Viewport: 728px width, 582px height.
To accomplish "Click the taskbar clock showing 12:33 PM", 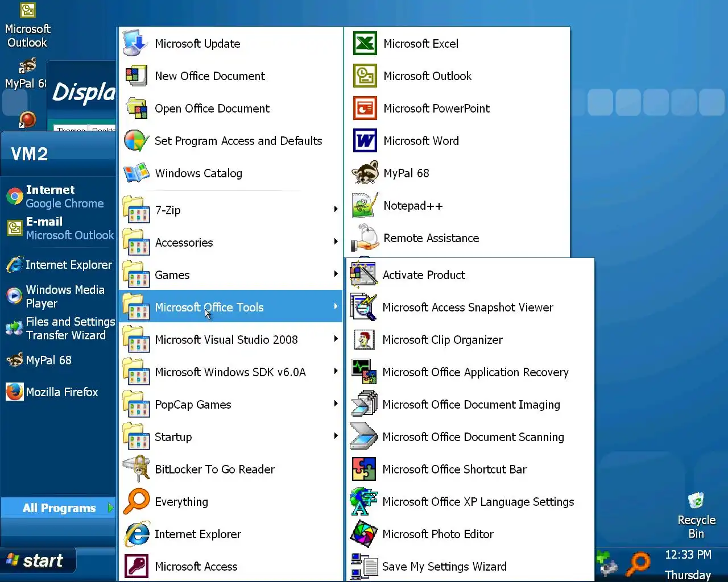I will click(x=688, y=555).
